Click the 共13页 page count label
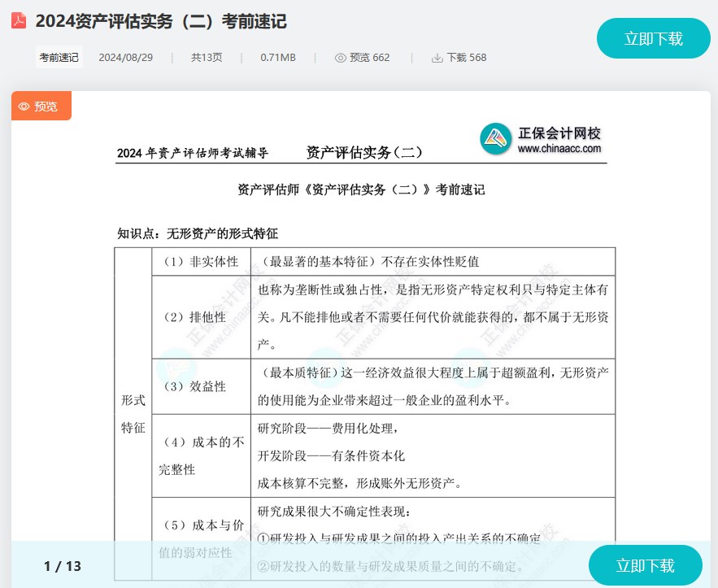 (206, 58)
